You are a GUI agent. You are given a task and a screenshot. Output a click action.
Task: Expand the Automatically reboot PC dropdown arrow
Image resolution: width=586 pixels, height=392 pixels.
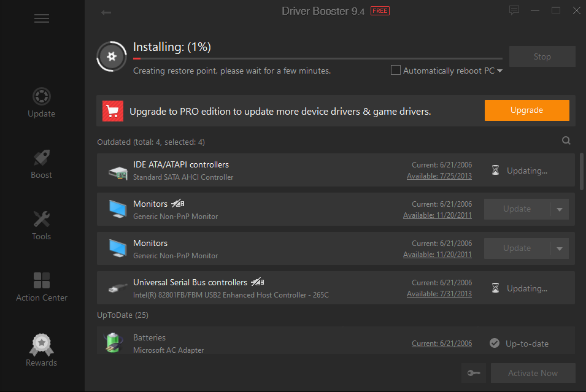point(499,71)
